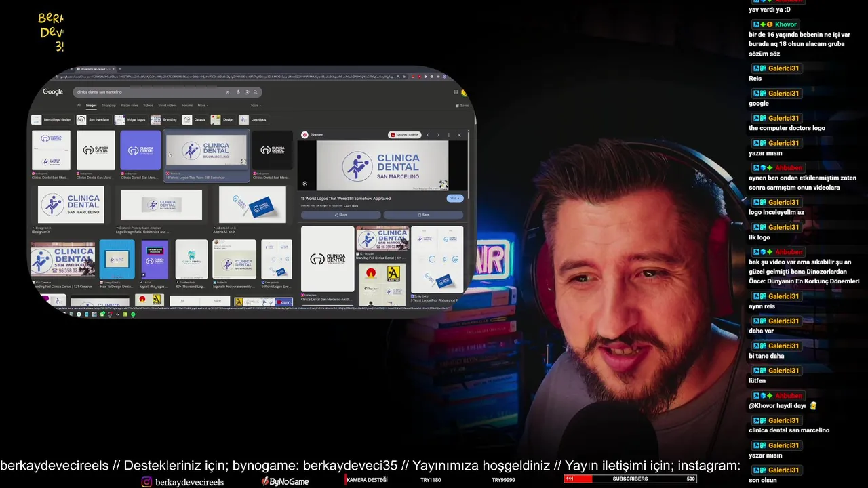Open the Google apps grid
Image resolution: width=868 pixels, height=488 pixels.
(456, 92)
